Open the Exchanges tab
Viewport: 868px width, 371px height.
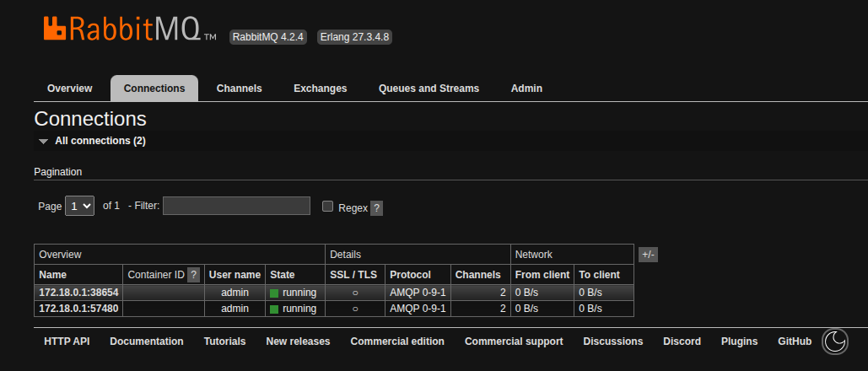tap(321, 89)
